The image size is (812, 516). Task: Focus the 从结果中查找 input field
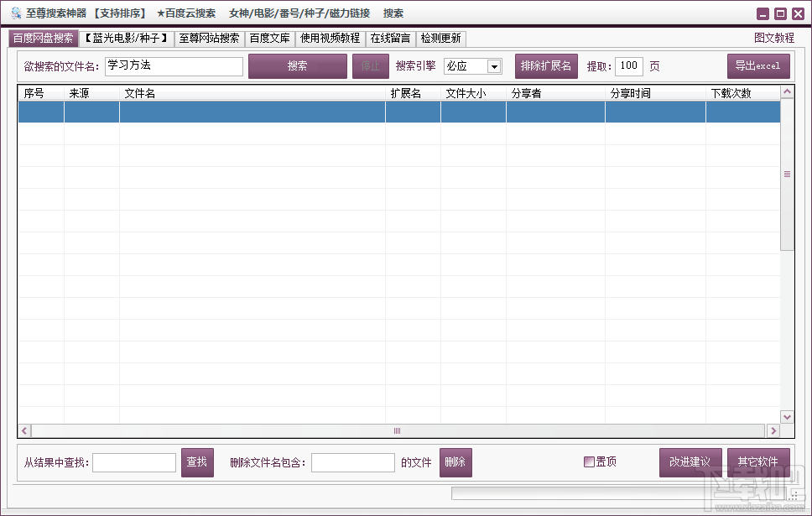coord(134,462)
